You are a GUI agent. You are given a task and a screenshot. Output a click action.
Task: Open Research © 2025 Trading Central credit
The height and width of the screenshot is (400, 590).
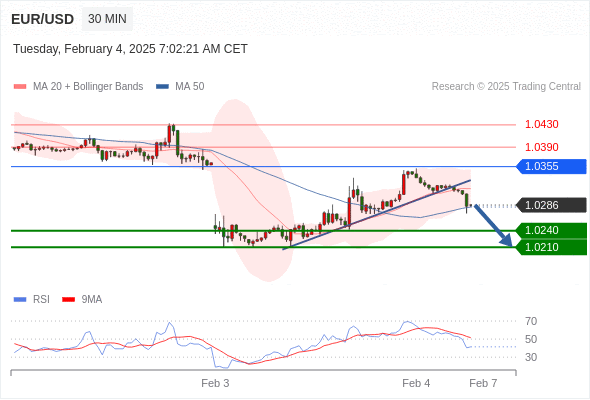click(x=506, y=87)
